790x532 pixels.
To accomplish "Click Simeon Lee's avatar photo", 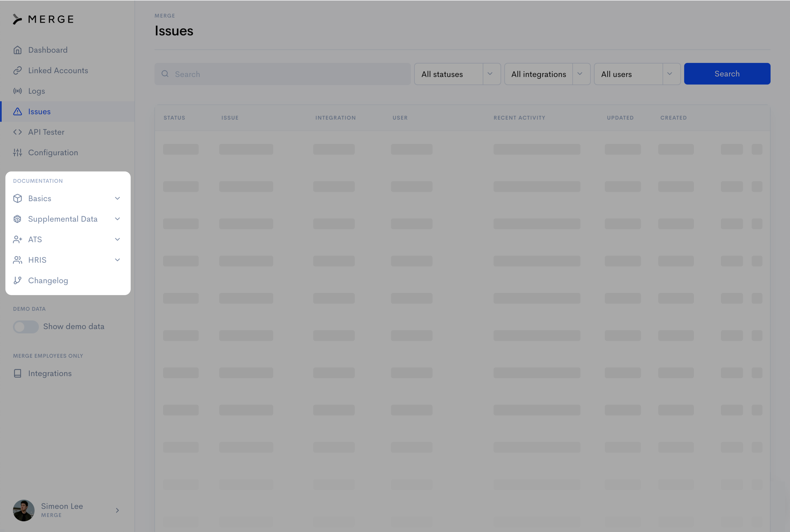I will tap(24, 510).
